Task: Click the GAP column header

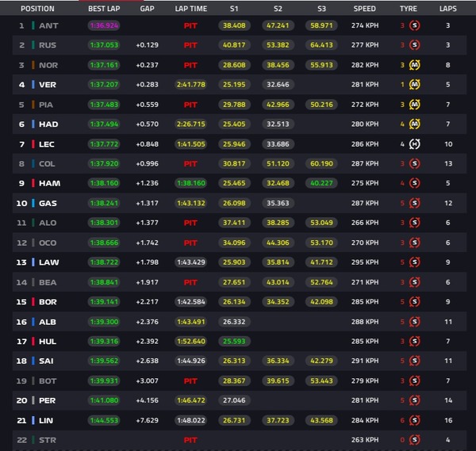Action: pyautogui.click(x=147, y=9)
